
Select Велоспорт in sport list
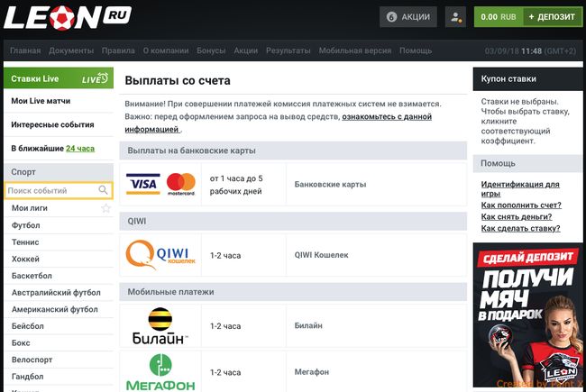tap(59, 360)
